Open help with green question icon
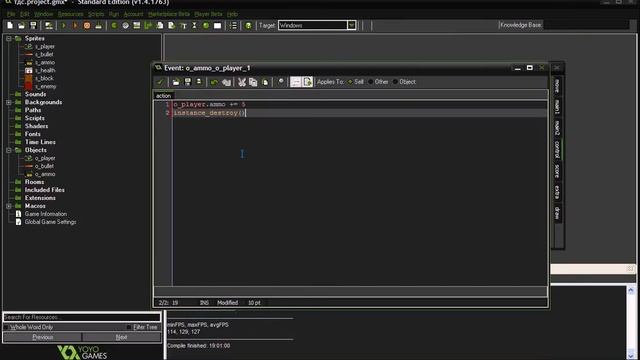This screenshot has height=360, width=640. [x=248, y=25]
